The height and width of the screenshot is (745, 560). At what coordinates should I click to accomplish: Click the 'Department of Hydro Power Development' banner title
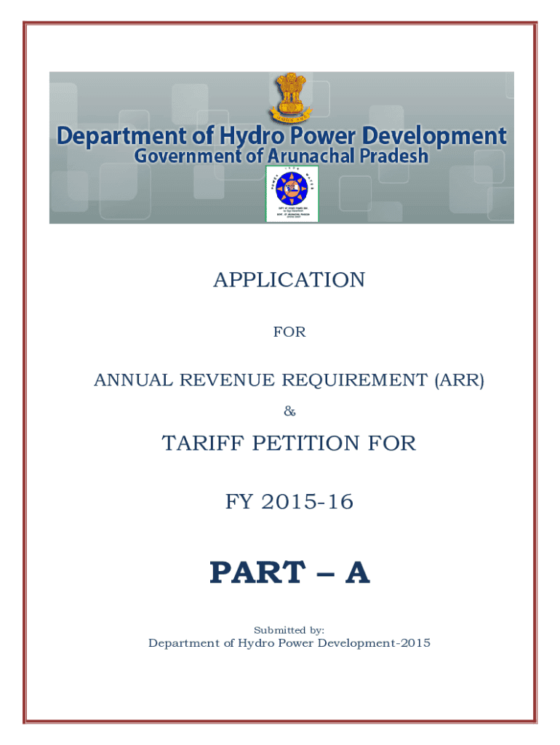(281, 136)
